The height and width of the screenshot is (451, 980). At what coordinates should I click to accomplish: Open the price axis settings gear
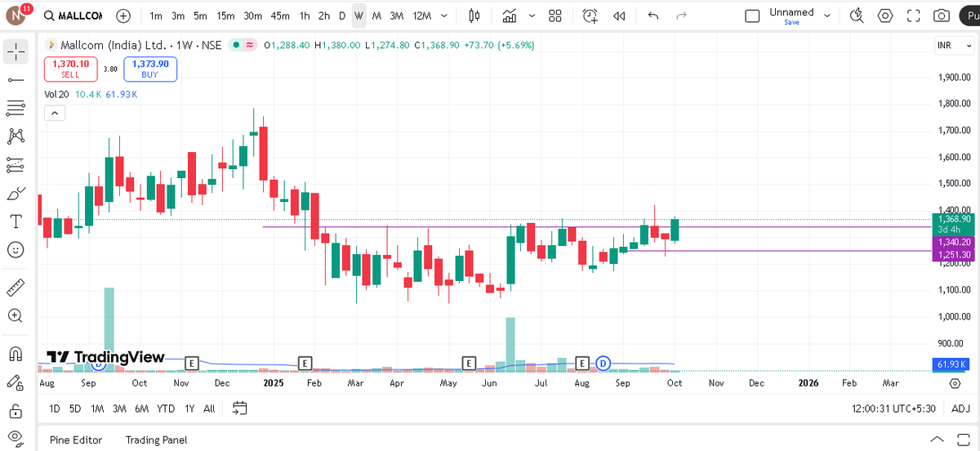[955, 382]
